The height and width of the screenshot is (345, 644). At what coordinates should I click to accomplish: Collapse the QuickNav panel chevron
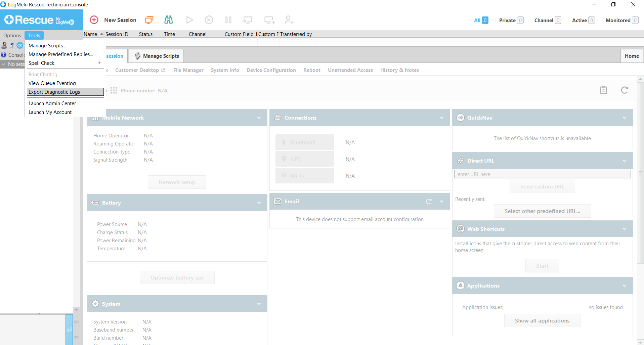[x=625, y=118]
